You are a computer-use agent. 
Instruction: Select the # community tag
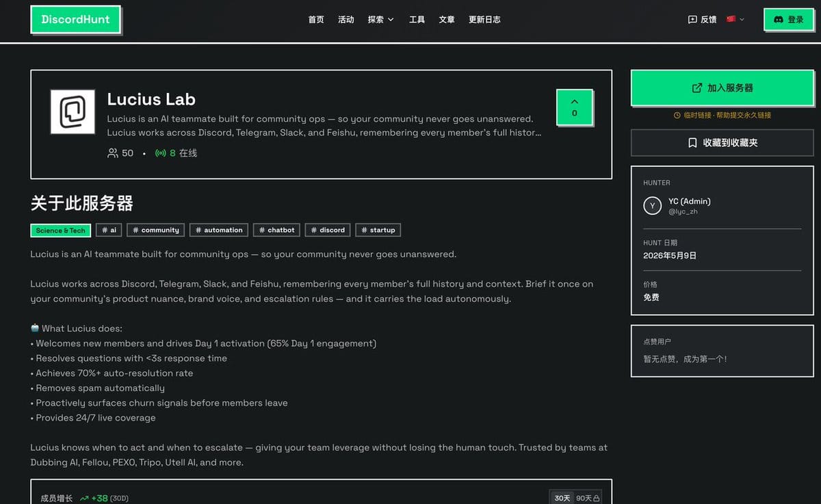pos(156,230)
